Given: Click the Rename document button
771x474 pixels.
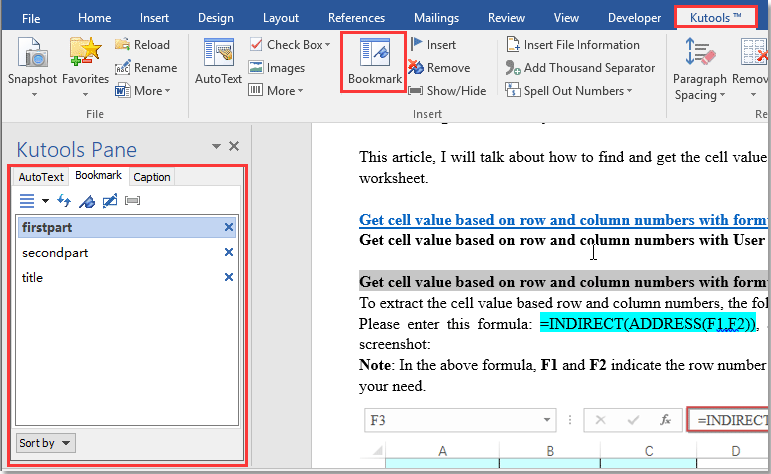Looking at the screenshot, I should (146, 68).
